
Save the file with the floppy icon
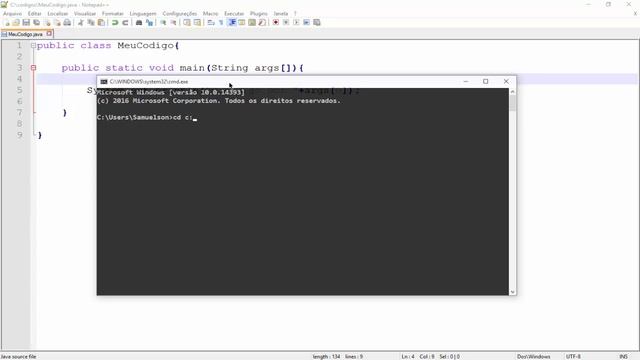[26, 22]
